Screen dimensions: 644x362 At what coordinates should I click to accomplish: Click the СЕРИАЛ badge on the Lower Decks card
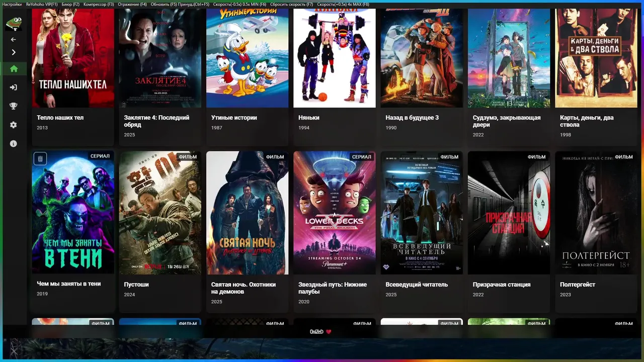(362, 157)
